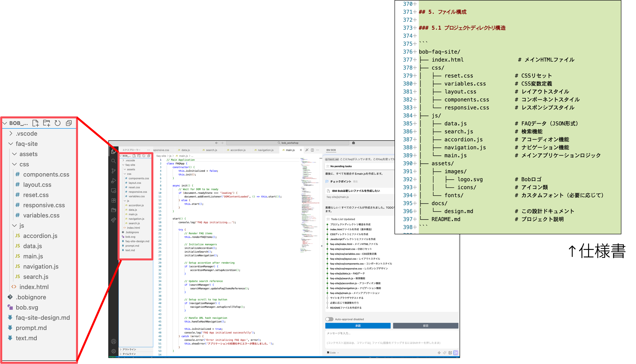The width and height of the screenshot is (636, 364).
Task: Click add image icon in chat input
Action: click(x=450, y=353)
